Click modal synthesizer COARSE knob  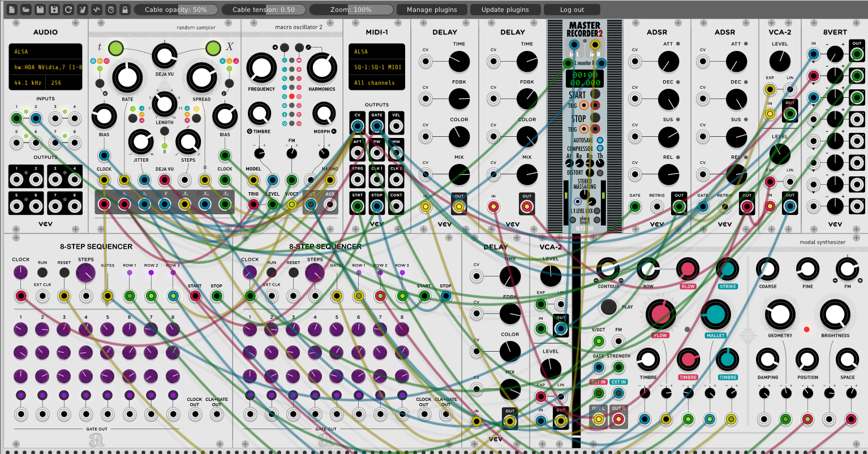click(x=768, y=269)
